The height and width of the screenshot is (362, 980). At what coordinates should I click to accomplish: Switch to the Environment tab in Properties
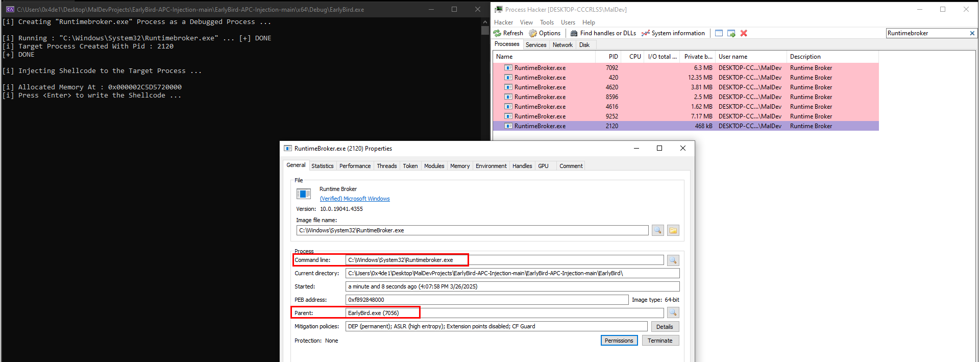tap(491, 166)
